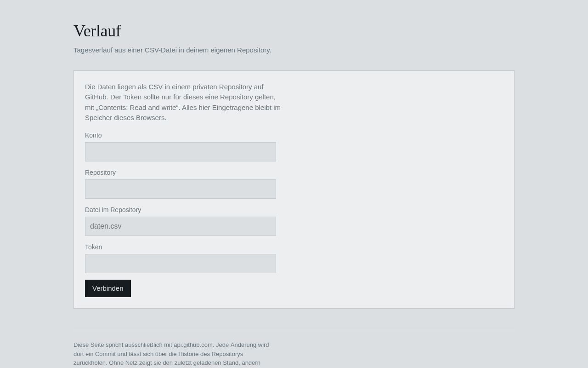Click the word GitHub in the description

coord(96,97)
